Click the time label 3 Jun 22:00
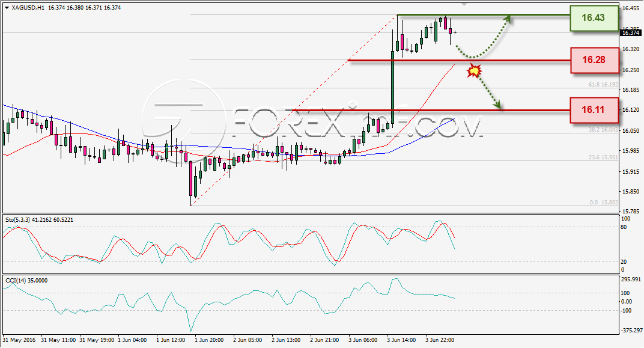 [440, 340]
